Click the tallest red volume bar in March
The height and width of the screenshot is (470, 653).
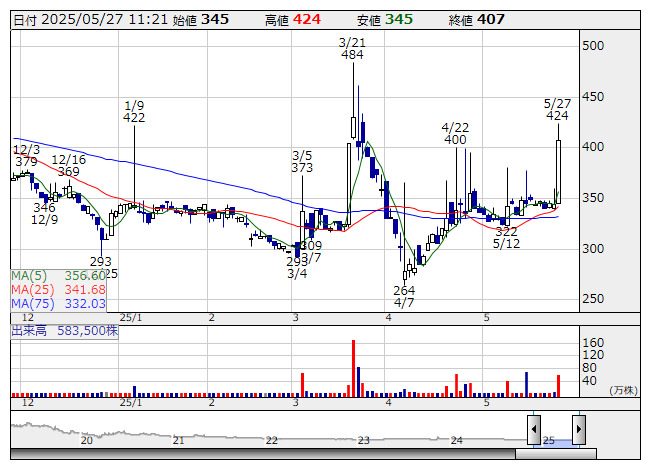(354, 368)
